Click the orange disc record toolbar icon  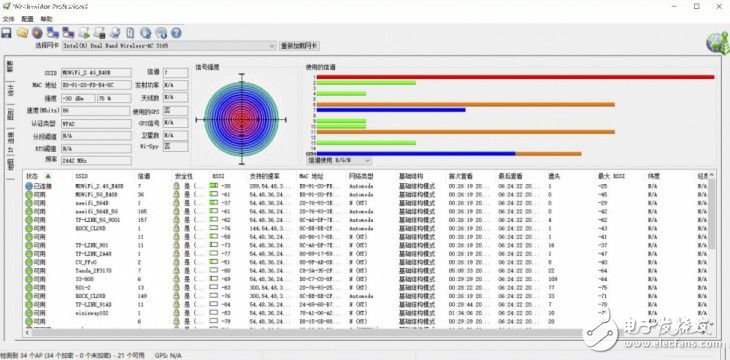tap(37, 33)
